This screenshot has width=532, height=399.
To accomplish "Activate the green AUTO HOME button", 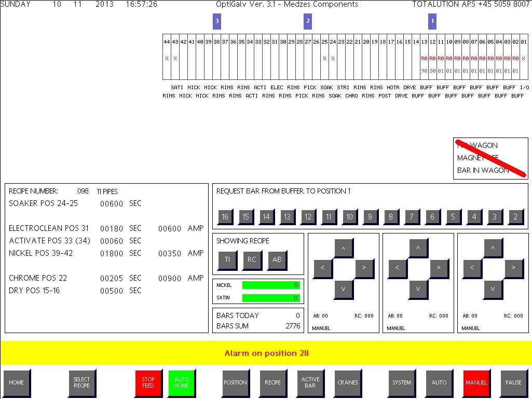I will [182, 383].
